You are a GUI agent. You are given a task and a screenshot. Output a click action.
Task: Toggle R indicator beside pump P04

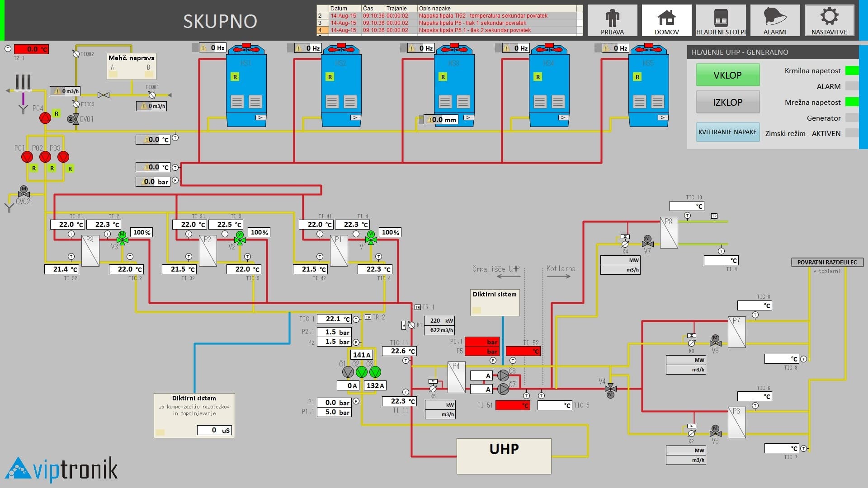[57, 113]
